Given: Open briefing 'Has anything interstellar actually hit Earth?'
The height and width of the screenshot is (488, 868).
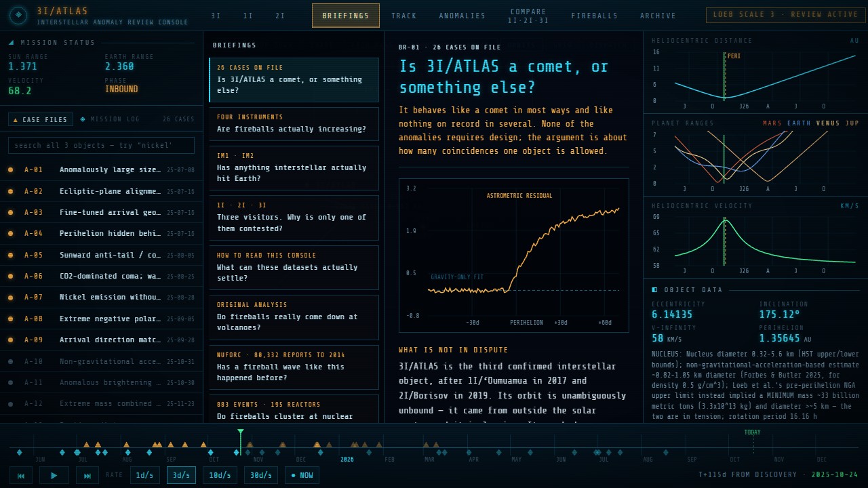Looking at the screenshot, I should click(x=294, y=167).
